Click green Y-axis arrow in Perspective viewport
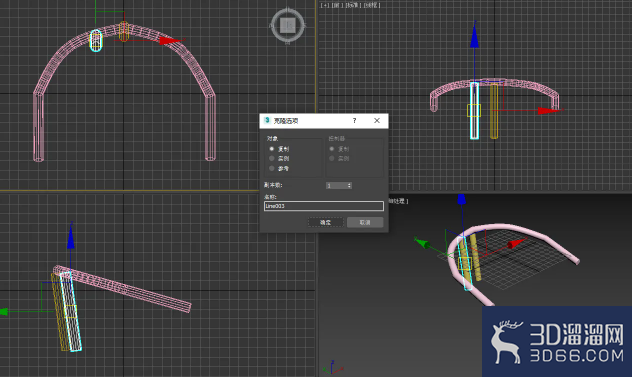The height and width of the screenshot is (377, 632). pos(422,243)
